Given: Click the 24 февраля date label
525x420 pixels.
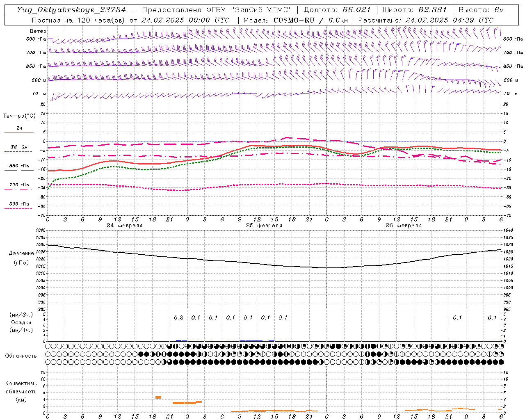Looking at the screenshot, I should click(x=125, y=226).
